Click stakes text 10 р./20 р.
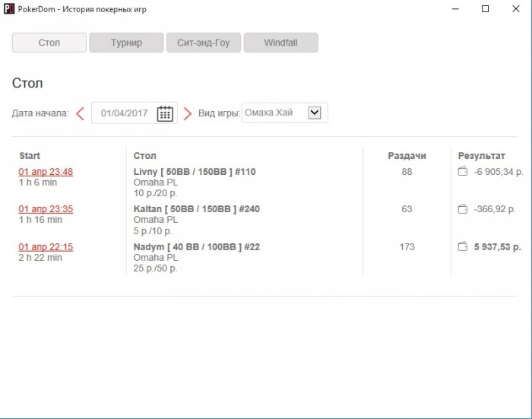Screen dimensions: 532x419 point(155,193)
